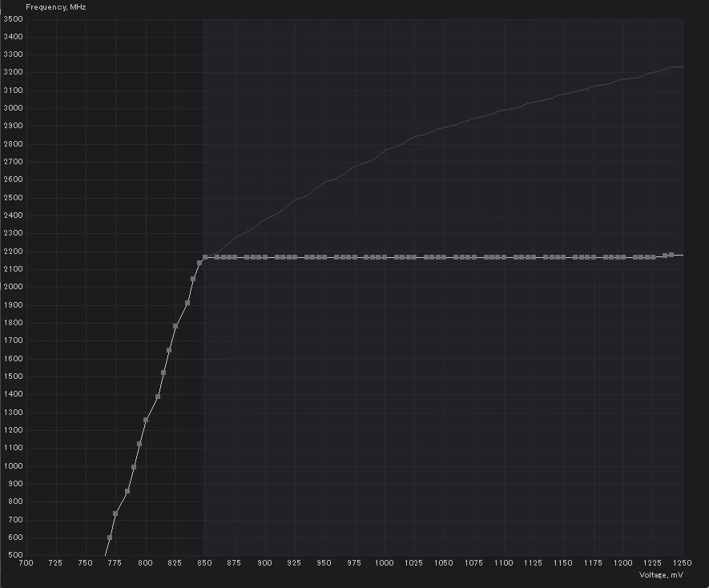The height and width of the screenshot is (588, 709).
Task: Select the 825 mV curve point near 1785 MHz
Action: 175,326
